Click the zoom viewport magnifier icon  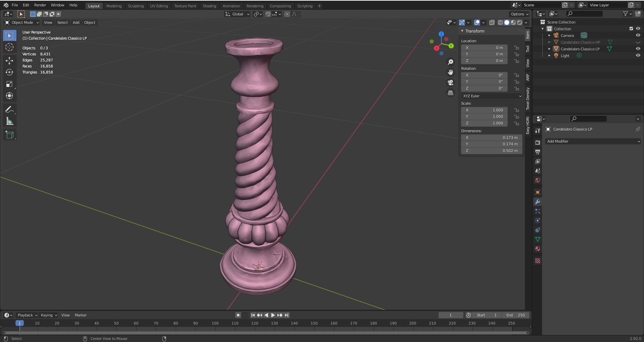point(450,62)
